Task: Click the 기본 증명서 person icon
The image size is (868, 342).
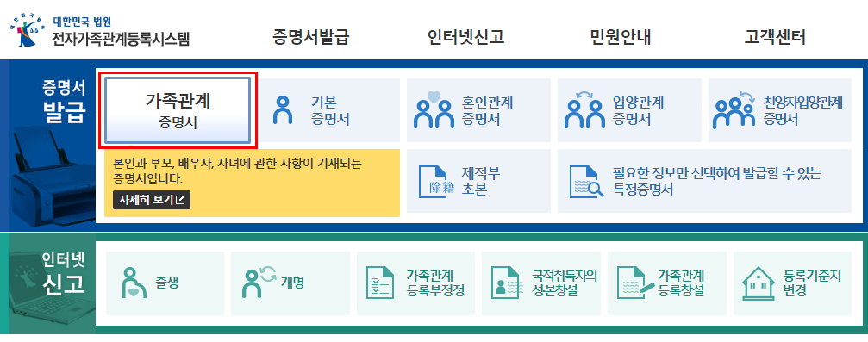Action: click(283, 110)
